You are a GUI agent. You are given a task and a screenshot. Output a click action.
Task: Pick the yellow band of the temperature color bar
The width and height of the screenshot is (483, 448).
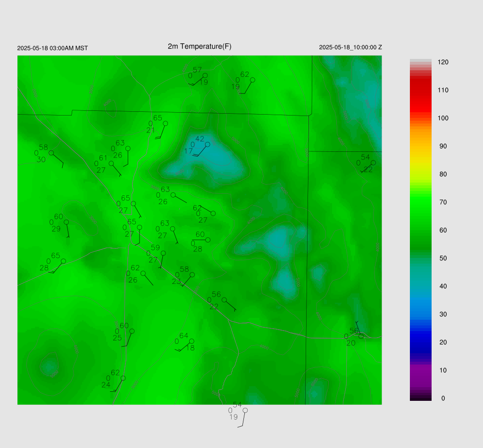(420, 160)
